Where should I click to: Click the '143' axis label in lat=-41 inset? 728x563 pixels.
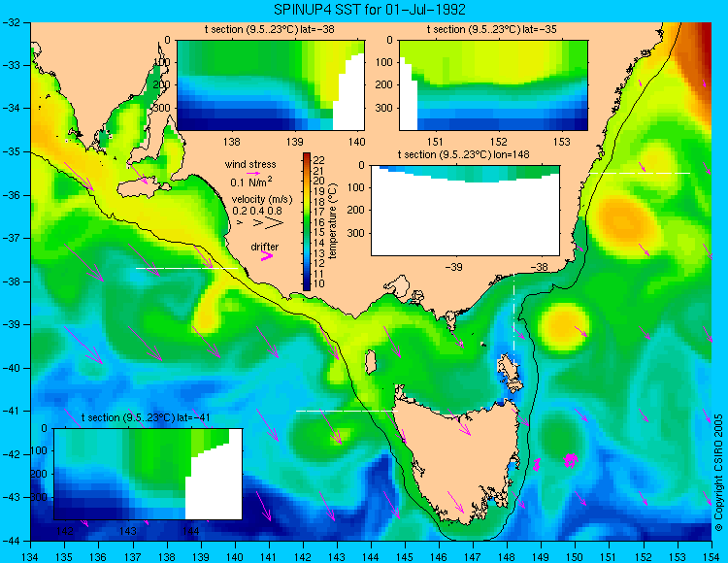tap(128, 531)
